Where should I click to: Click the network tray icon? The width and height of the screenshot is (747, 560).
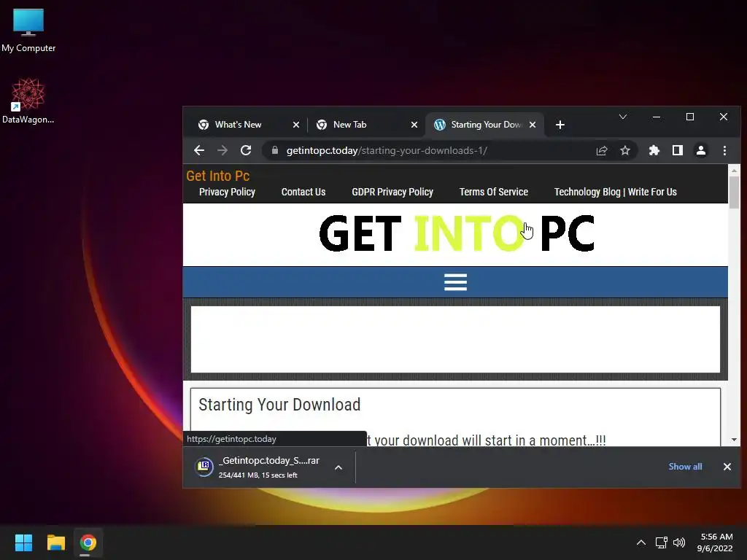pyautogui.click(x=661, y=542)
